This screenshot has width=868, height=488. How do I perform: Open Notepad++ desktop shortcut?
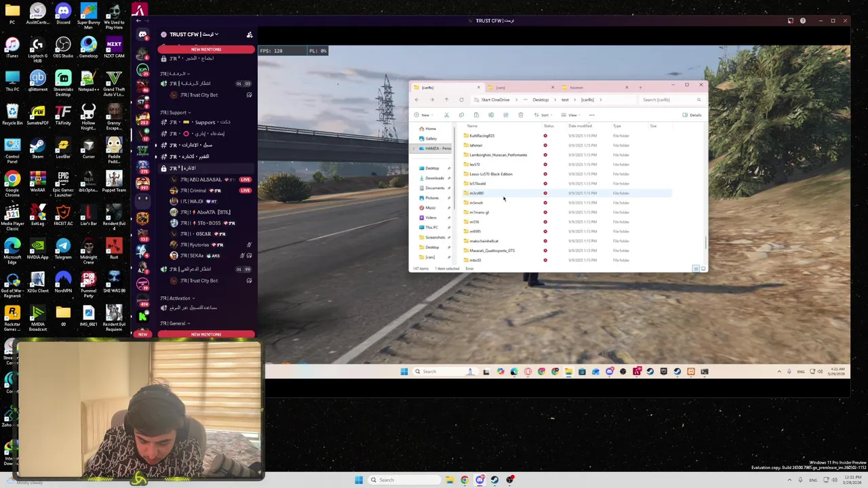[88, 80]
